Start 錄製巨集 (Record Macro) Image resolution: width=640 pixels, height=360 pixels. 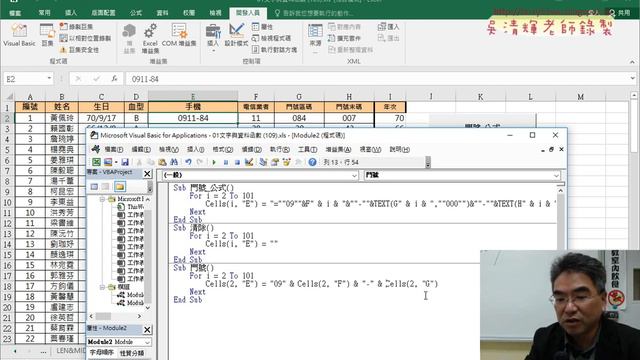(x=76, y=27)
